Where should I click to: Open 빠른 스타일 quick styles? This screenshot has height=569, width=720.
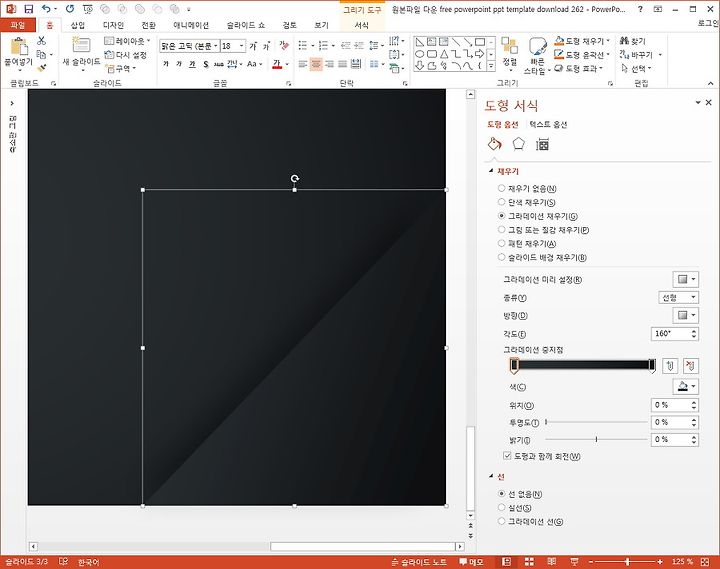(x=536, y=55)
